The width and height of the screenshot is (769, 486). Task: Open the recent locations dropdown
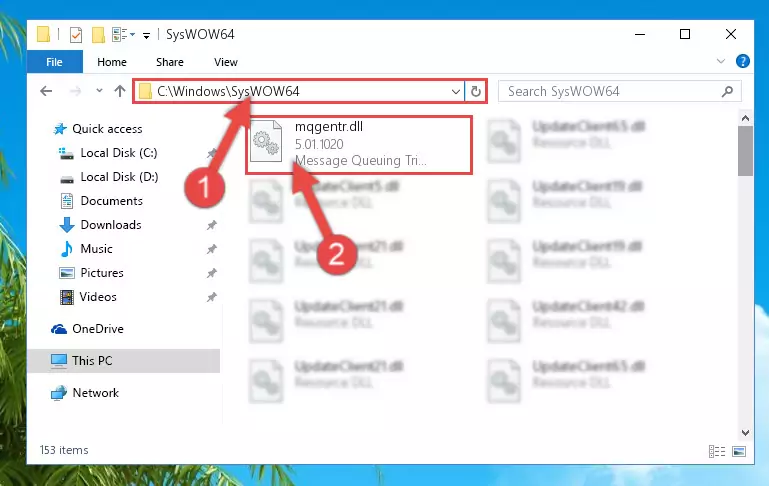tap(99, 91)
